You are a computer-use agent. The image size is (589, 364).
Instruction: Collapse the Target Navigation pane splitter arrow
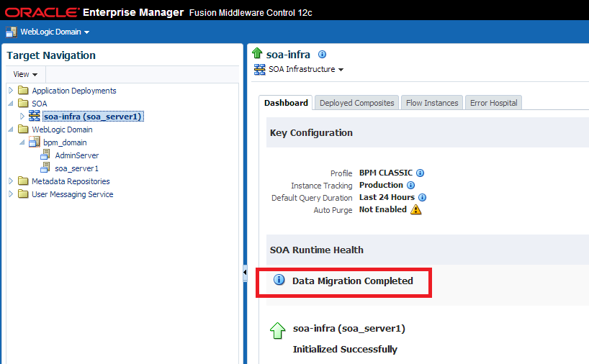245,273
